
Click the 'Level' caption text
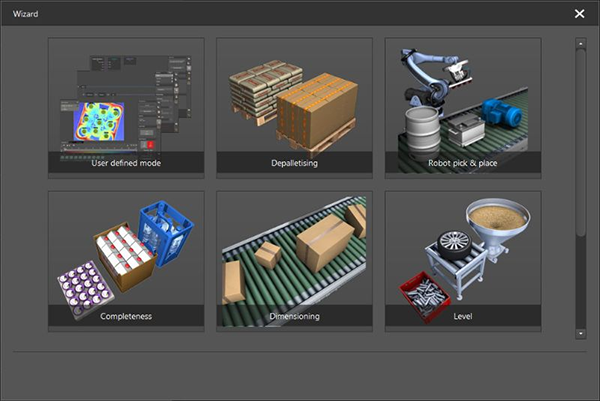click(462, 317)
